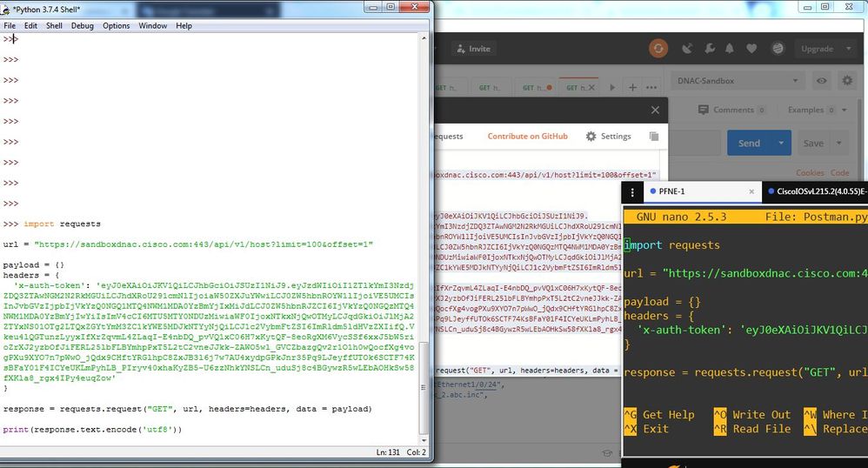Click the Postman tab scroll right arrow
This screenshot has width=868, height=468.
click(x=612, y=88)
